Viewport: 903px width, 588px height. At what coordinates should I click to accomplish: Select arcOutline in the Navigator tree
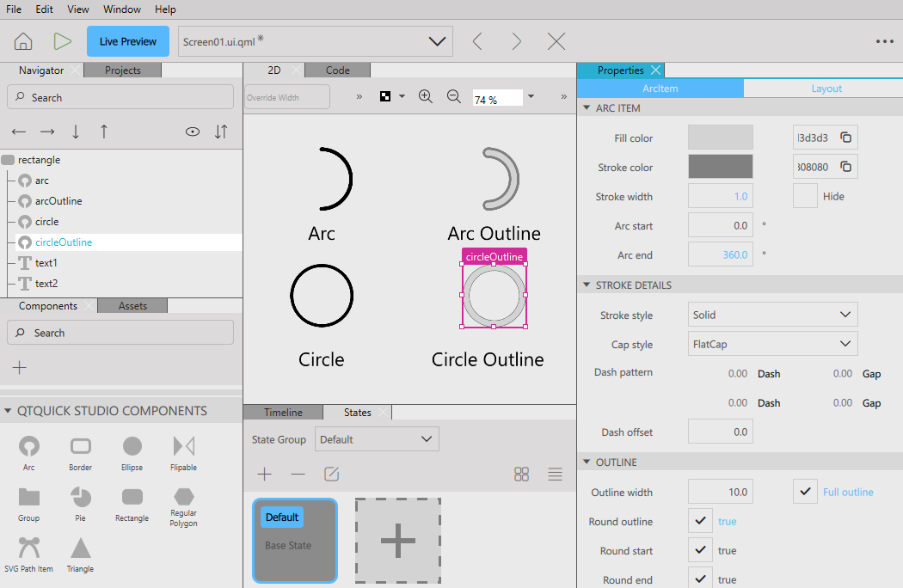click(58, 201)
